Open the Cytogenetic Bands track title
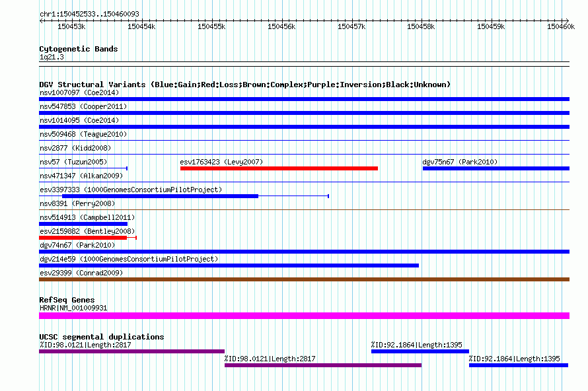Screen dimensions: 588x391 (x=78, y=49)
